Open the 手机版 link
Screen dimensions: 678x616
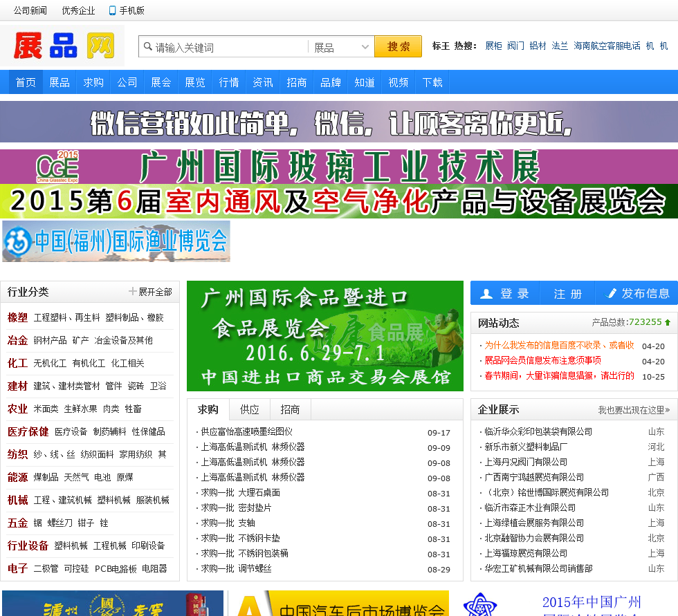point(131,10)
